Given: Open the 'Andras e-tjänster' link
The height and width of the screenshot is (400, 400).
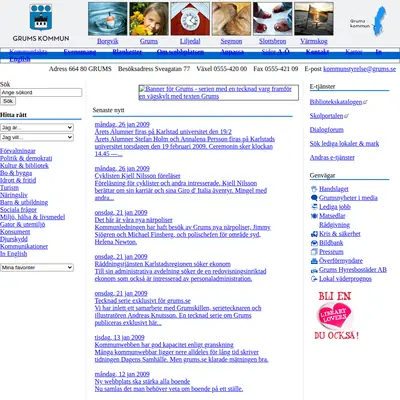Looking at the screenshot, I should (332, 158).
